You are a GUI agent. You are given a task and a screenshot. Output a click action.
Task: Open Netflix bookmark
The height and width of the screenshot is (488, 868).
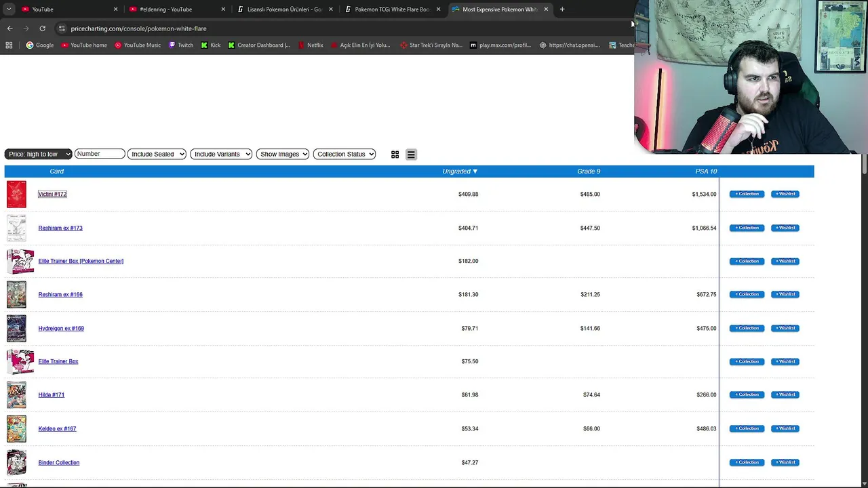311,45
